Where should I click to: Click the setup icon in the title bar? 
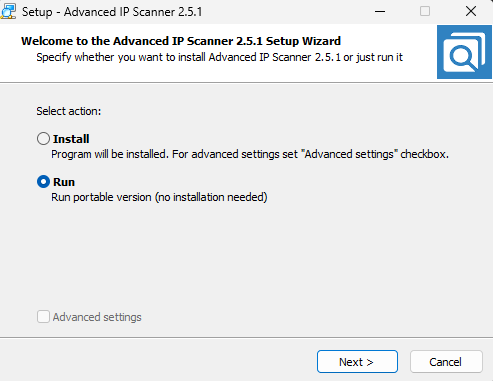click(8, 11)
